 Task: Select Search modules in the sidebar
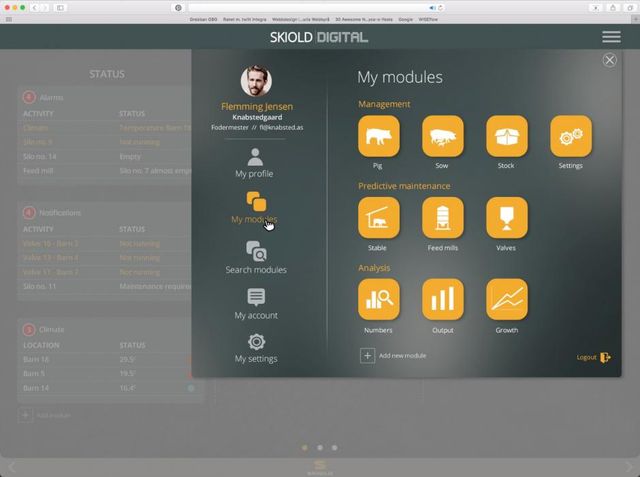click(x=255, y=257)
